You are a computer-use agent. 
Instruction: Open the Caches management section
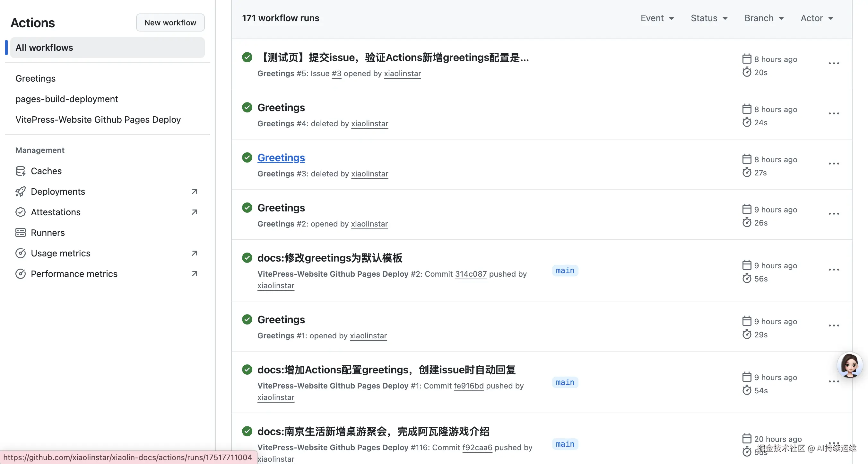click(46, 171)
